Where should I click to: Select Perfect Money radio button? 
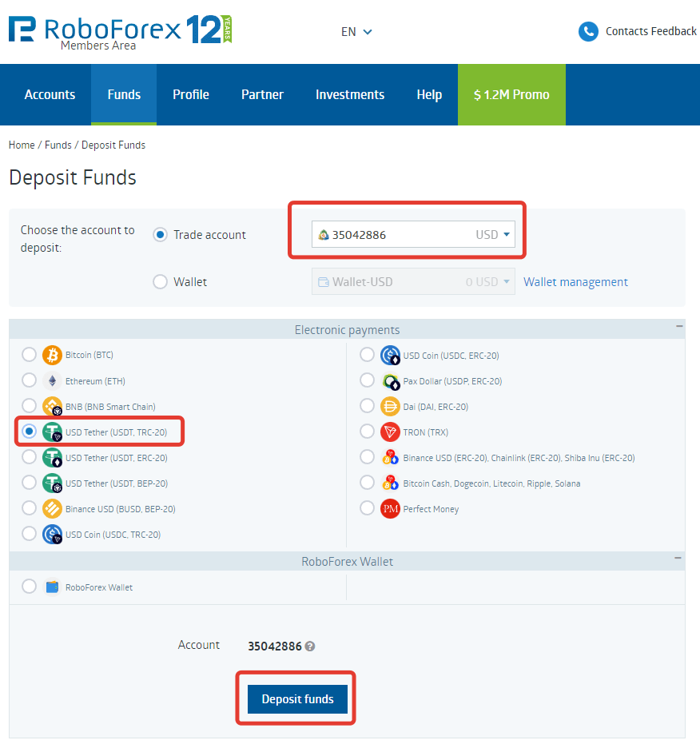coord(367,507)
